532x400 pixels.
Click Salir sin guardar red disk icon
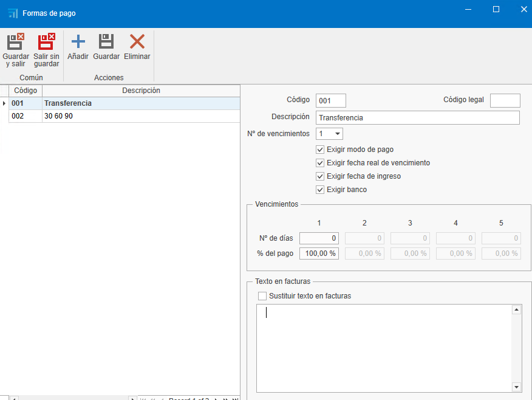click(47, 41)
